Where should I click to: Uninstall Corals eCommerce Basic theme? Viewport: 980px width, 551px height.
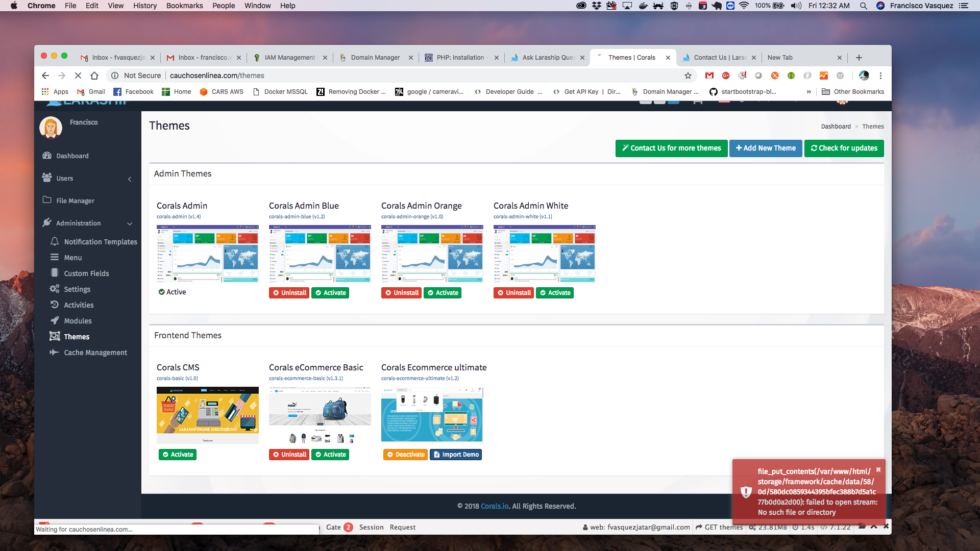pyautogui.click(x=289, y=455)
